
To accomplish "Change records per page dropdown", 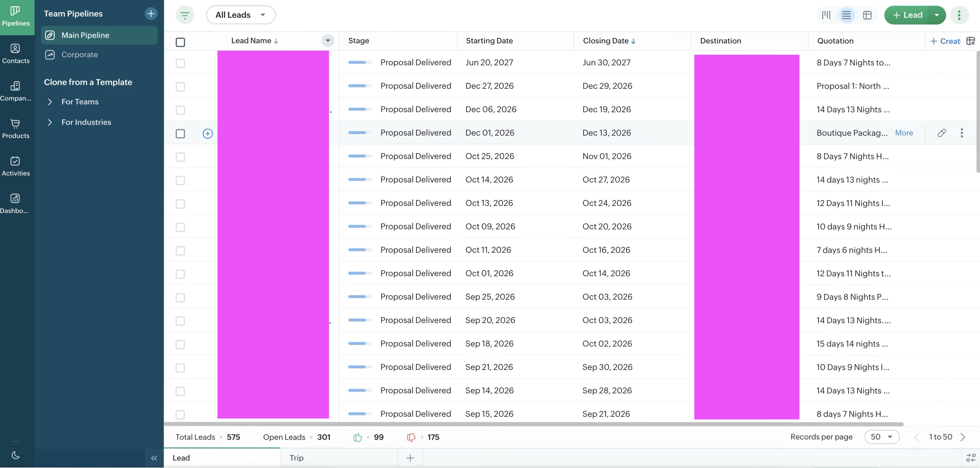I will (x=882, y=437).
